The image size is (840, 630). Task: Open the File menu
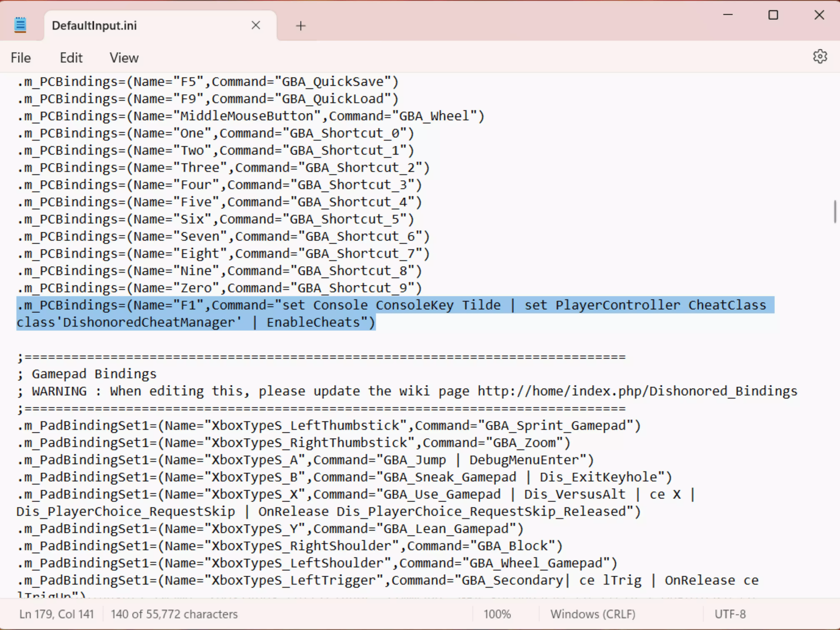[20, 58]
